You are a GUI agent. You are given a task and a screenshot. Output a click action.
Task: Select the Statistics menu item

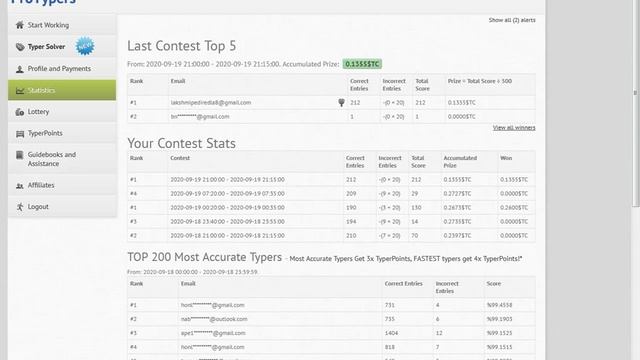click(62, 90)
